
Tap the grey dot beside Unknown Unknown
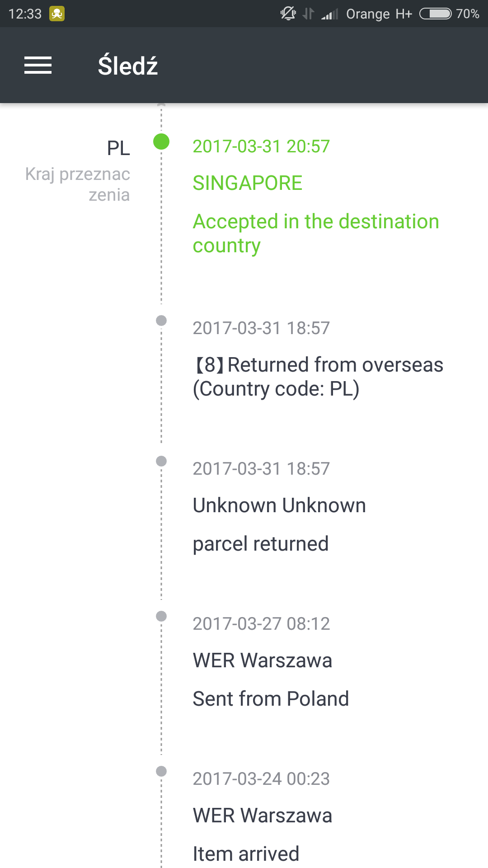(x=161, y=461)
